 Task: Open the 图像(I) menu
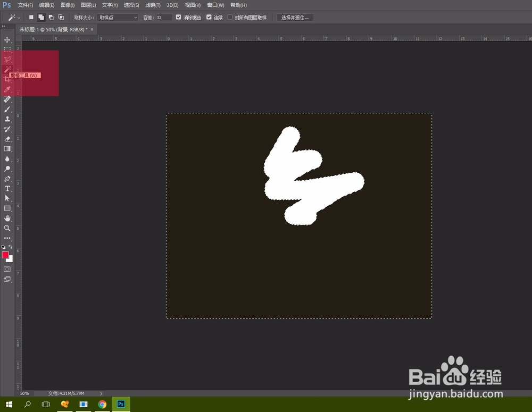[x=68, y=5]
